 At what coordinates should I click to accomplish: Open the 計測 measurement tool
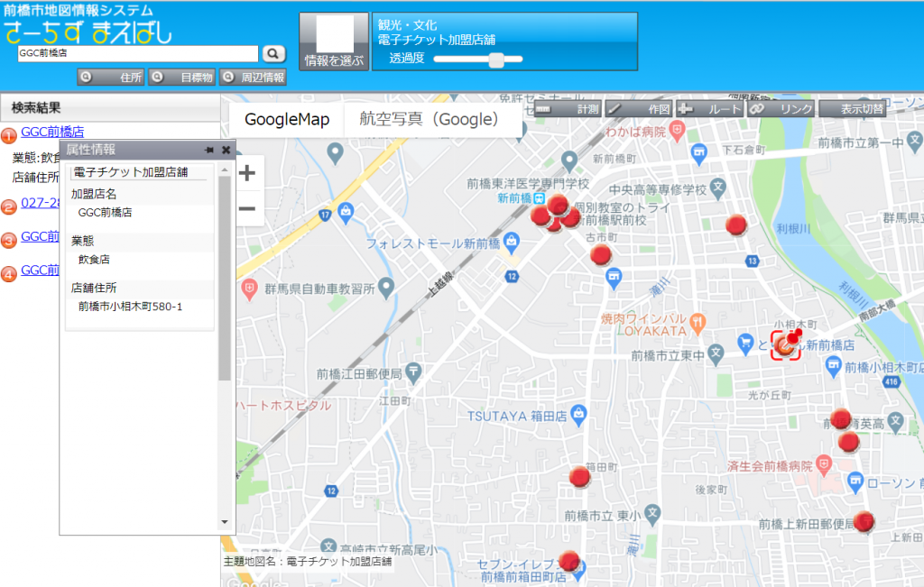pyautogui.click(x=567, y=109)
